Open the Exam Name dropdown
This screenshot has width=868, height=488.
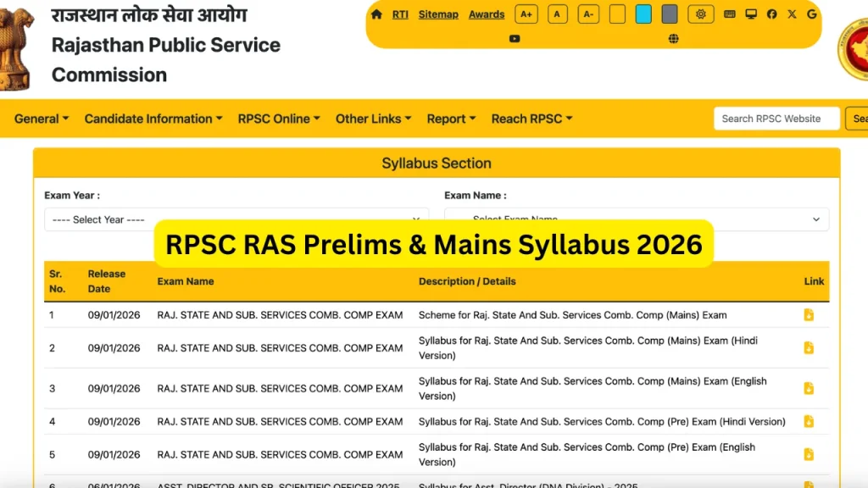(x=636, y=219)
